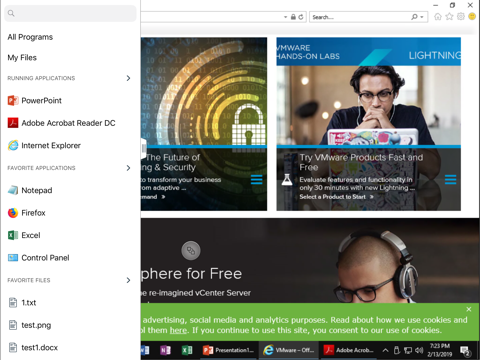Viewport: 480px width, 360px height.
Task: Open the Action Center notifications icon
Action: (x=465, y=350)
